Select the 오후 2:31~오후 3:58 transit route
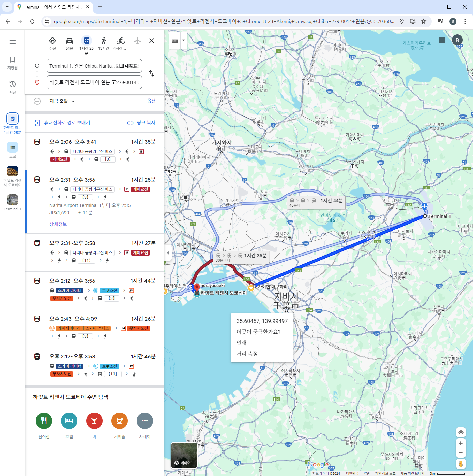The image size is (473, 476). (94, 252)
